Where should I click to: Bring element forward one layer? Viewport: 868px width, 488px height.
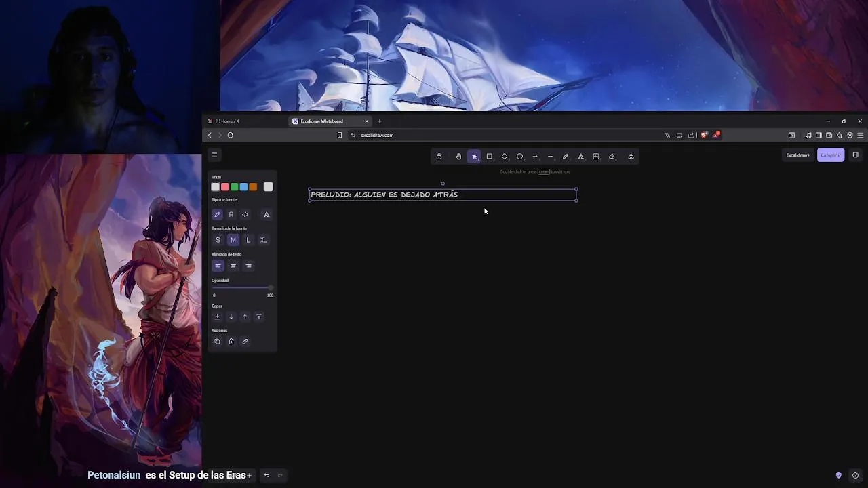245,317
